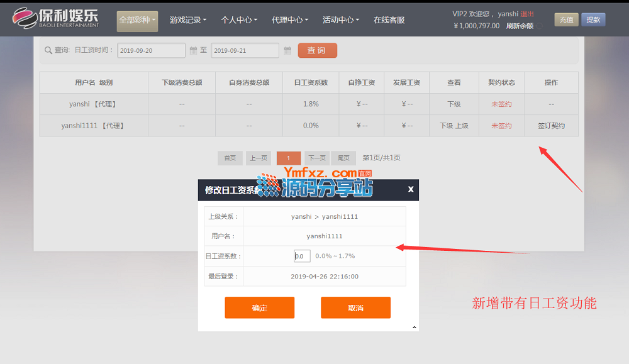The image size is (629, 364).
Task: Click 签订契约 in the yanshi1111 row
Action: (x=551, y=126)
